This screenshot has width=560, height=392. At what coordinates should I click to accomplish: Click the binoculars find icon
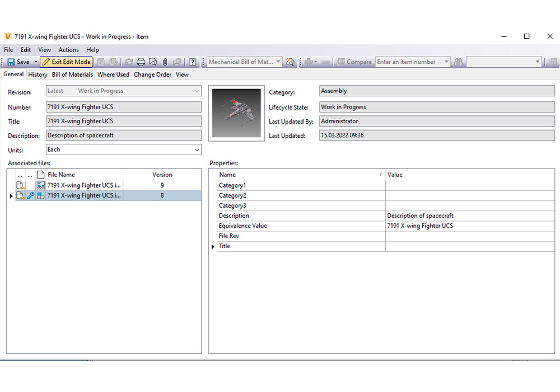tap(459, 62)
